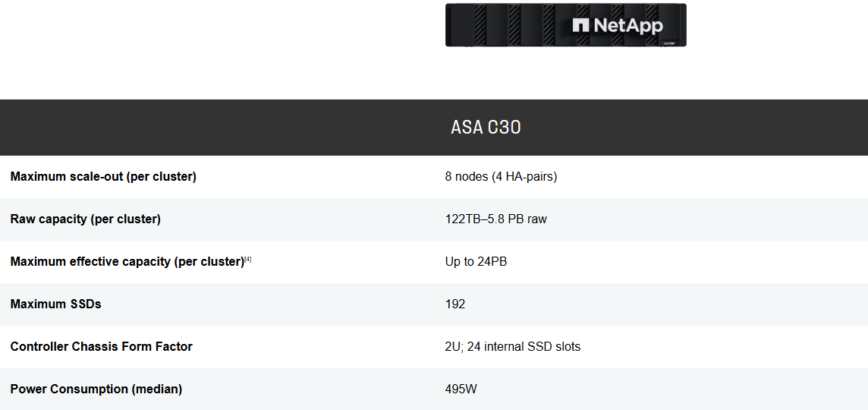Select the 2U; 24 internal SSD slots value
Image resolution: width=868 pixels, height=410 pixels.
coord(512,347)
